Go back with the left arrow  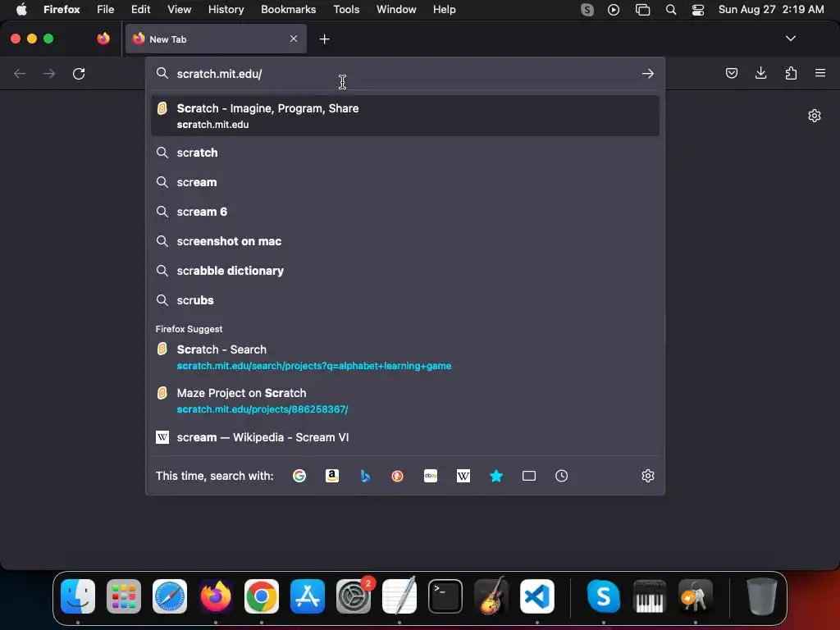[x=20, y=73]
